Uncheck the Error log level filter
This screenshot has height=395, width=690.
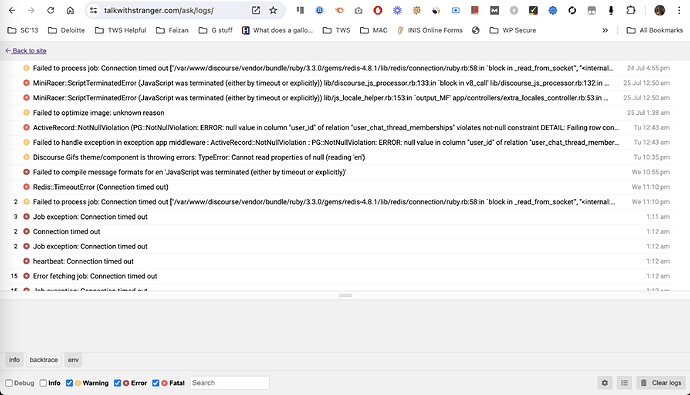click(x=117, y=383)
